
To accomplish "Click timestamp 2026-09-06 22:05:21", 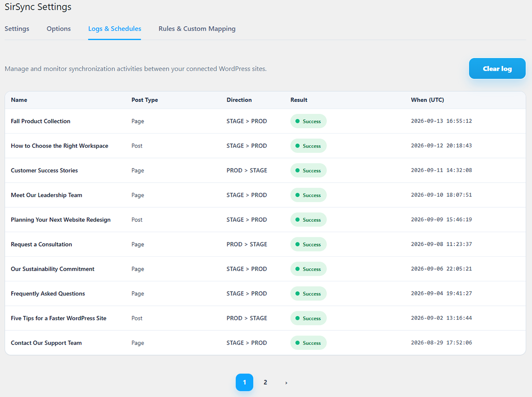I will 441,270.
